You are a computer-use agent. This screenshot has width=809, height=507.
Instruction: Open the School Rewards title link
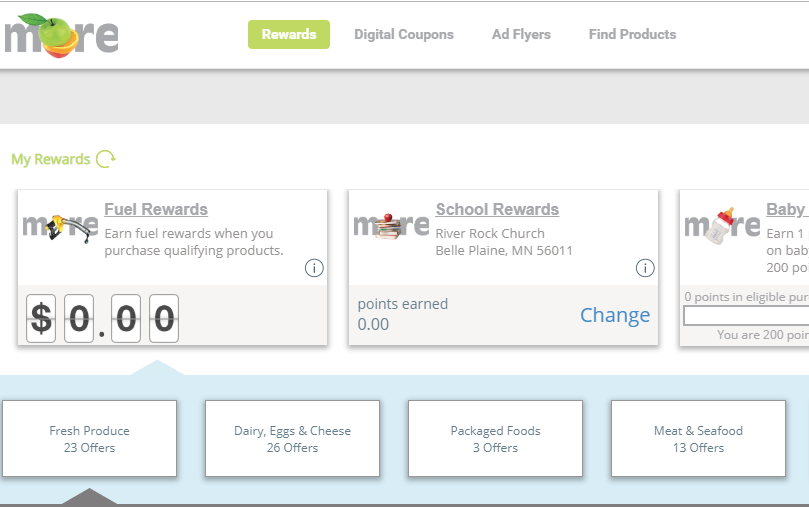[x=497, y=210]
